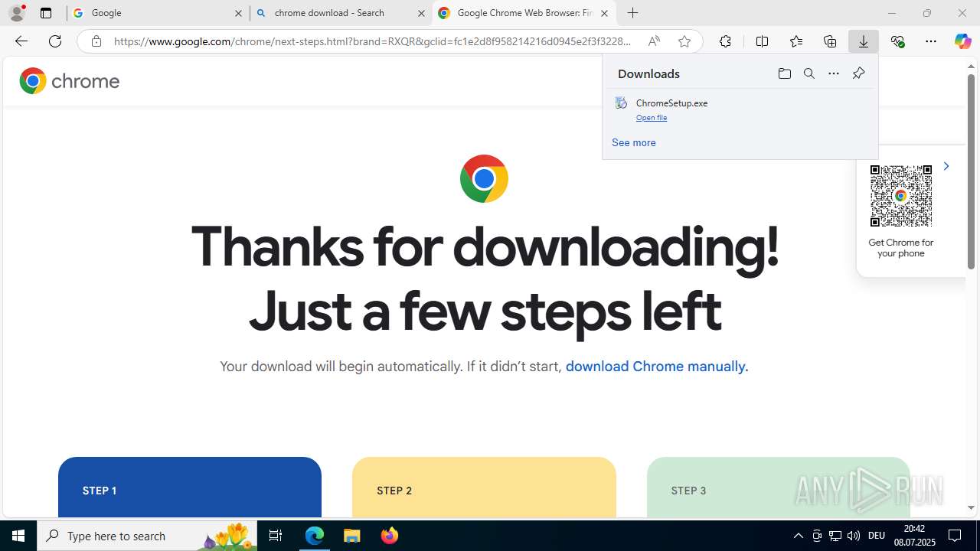Viewport: 980px width, 551px height.
Task: Open Browser essentials icon
Action: coord(897,41)
